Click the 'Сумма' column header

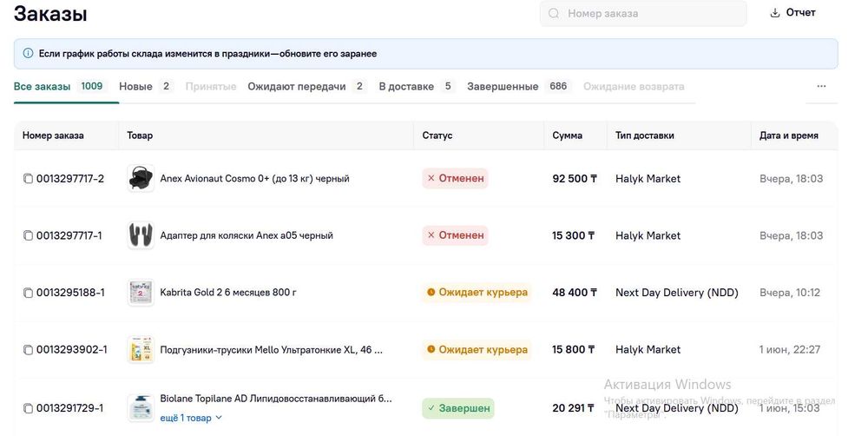tap(567, 135)
